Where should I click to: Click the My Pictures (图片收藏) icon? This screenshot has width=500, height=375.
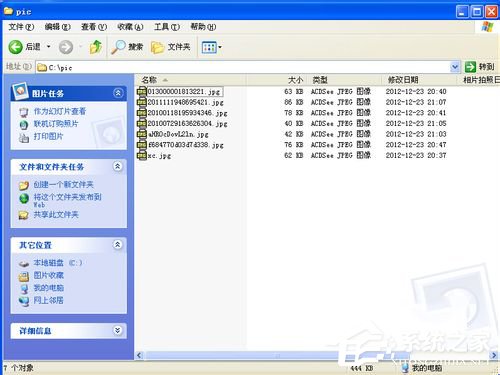coord(23,276)
